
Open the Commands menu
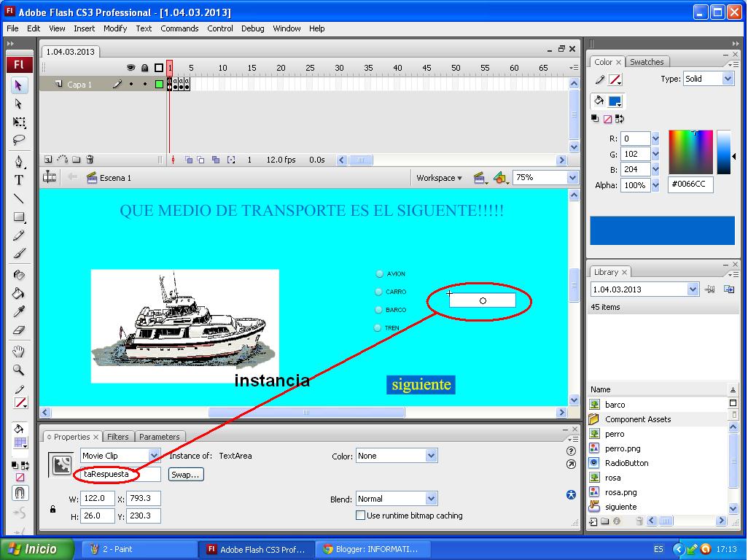pyautogui.click(x=179, y=28)
